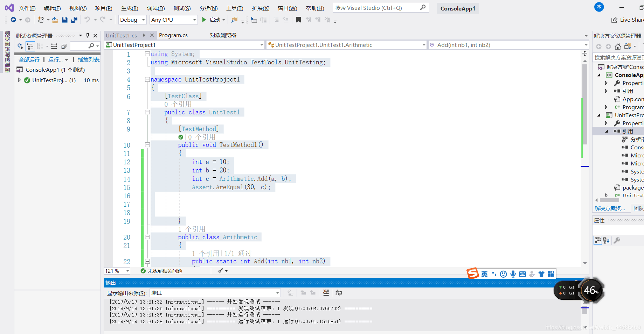Collapse the 引用 node under UnitTestProject in Solution Explorer

tap(607, 132)
